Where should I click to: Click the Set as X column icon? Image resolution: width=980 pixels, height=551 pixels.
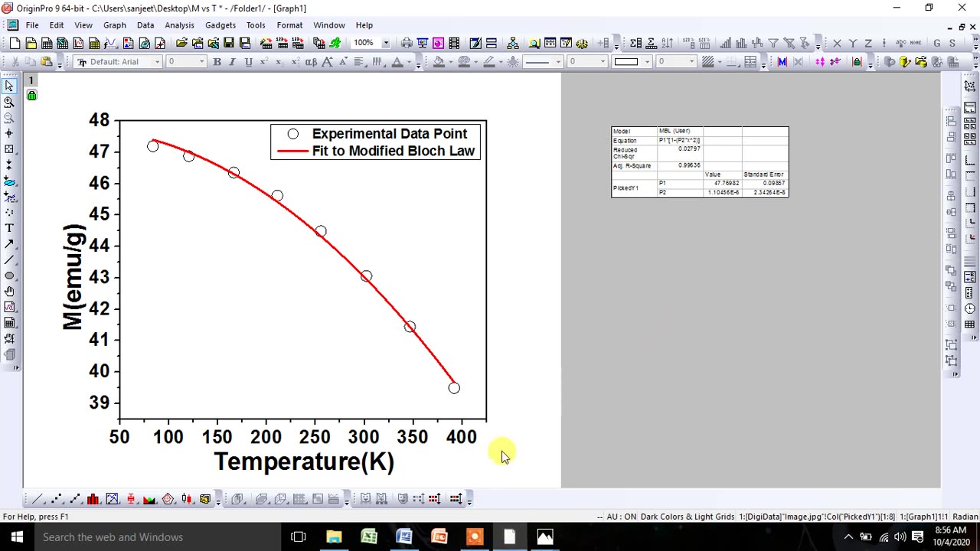837,44
